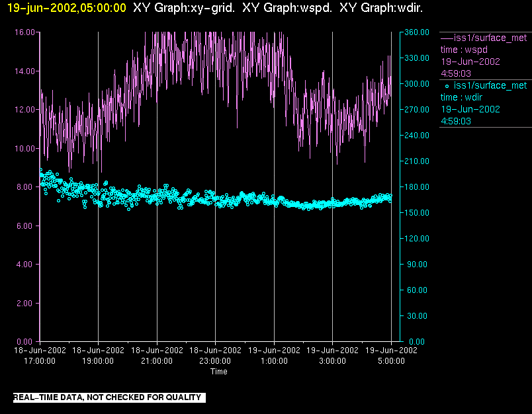Click the cyan wdir legend circle marker

click(447, 86)
